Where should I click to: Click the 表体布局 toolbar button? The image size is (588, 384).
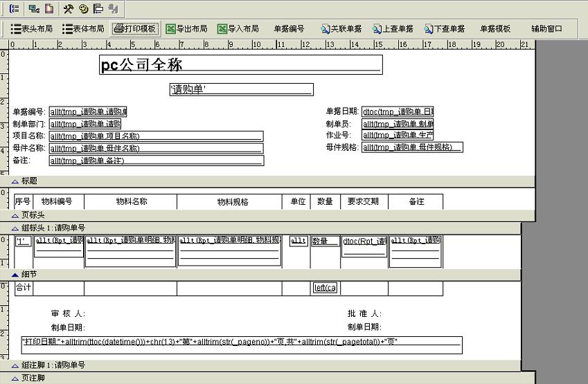point(83,29)
